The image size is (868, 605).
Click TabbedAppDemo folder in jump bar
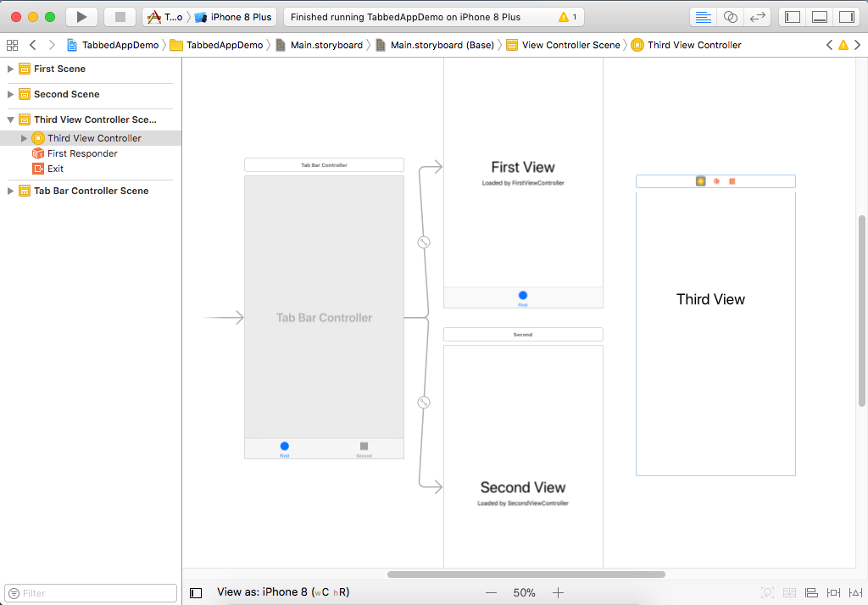[216, 45]
